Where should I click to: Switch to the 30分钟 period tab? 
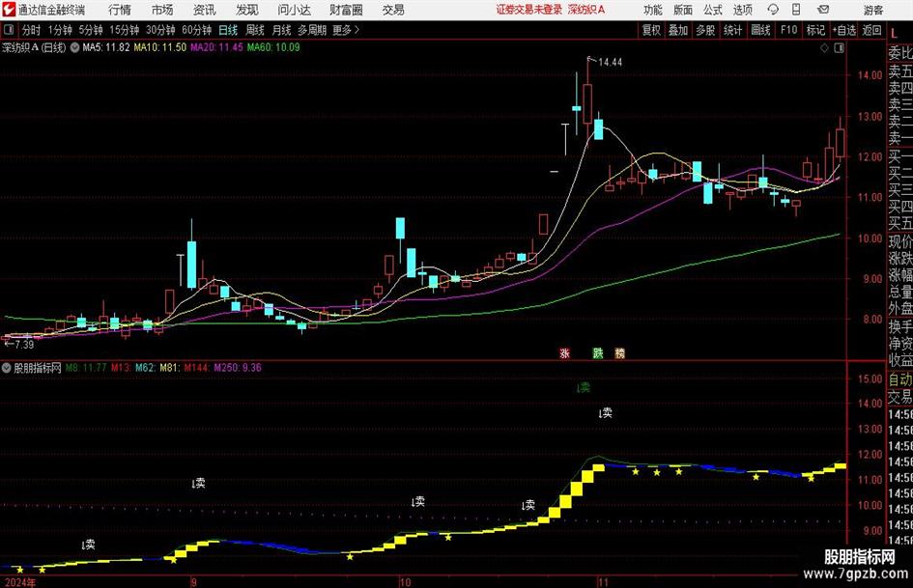tap(160, 30)
